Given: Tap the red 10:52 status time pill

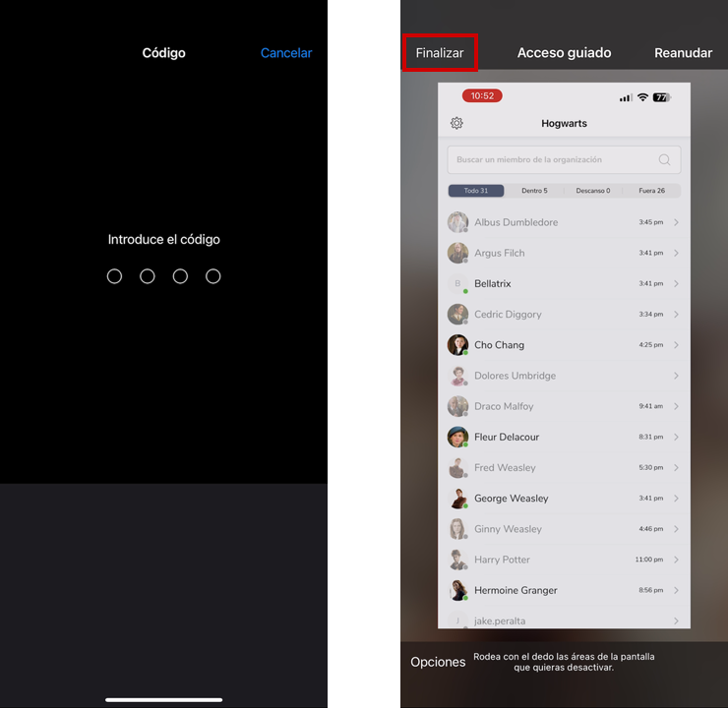Looking at the screenshot, I should (482, 96).
